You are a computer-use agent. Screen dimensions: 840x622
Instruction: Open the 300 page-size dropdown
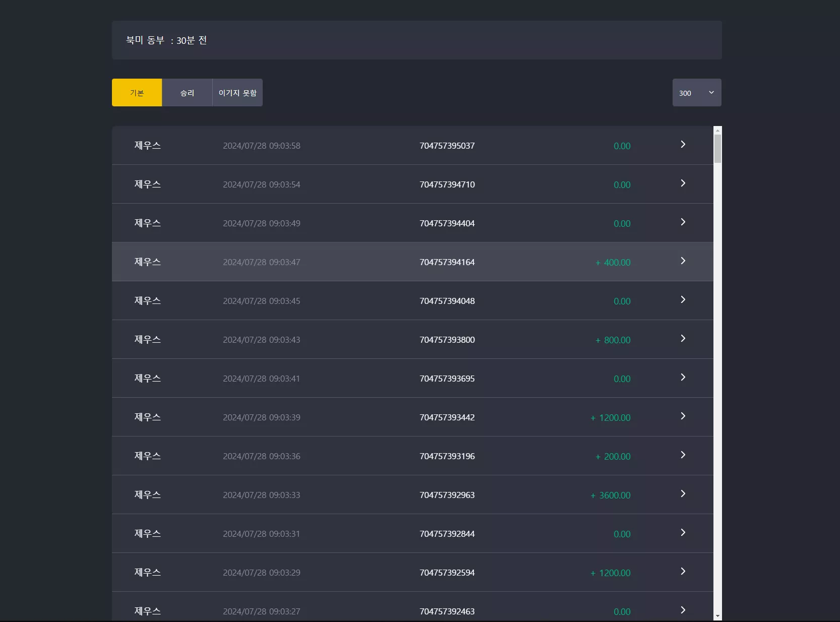click(697, 93)
